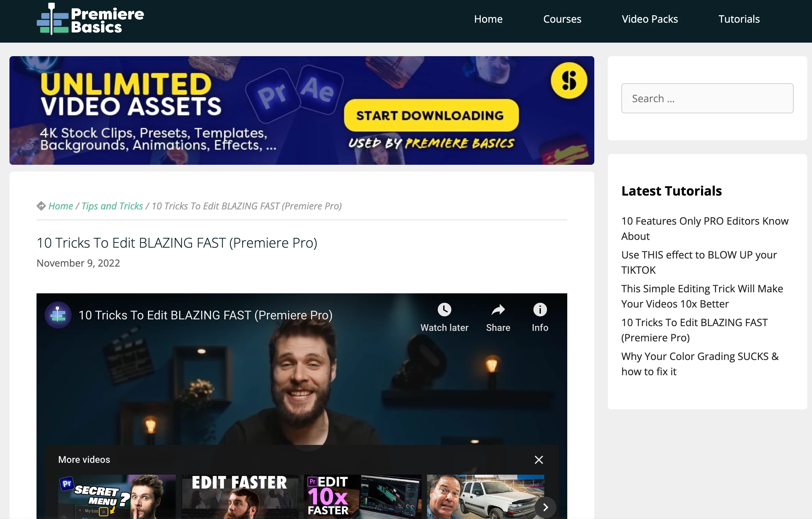This screenshot has height=519, width=812.
Task: Click the breadcrumb home diamond icon
Action: [41, 206]
